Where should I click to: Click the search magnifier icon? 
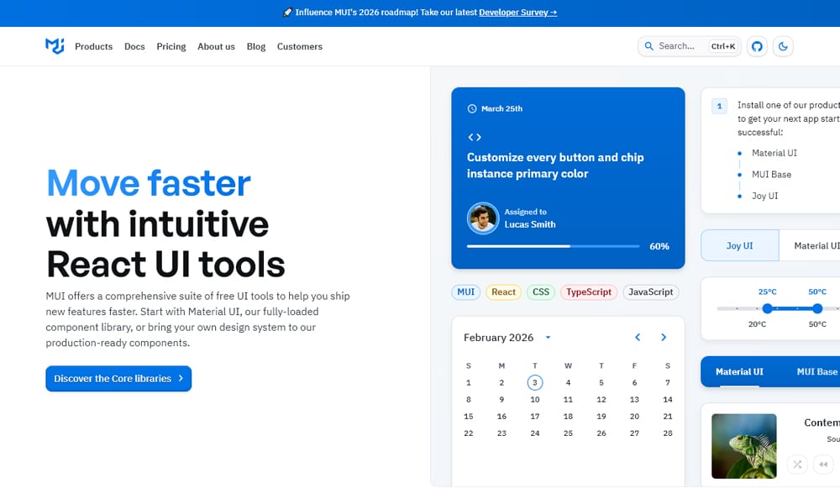tap(648, 46)
